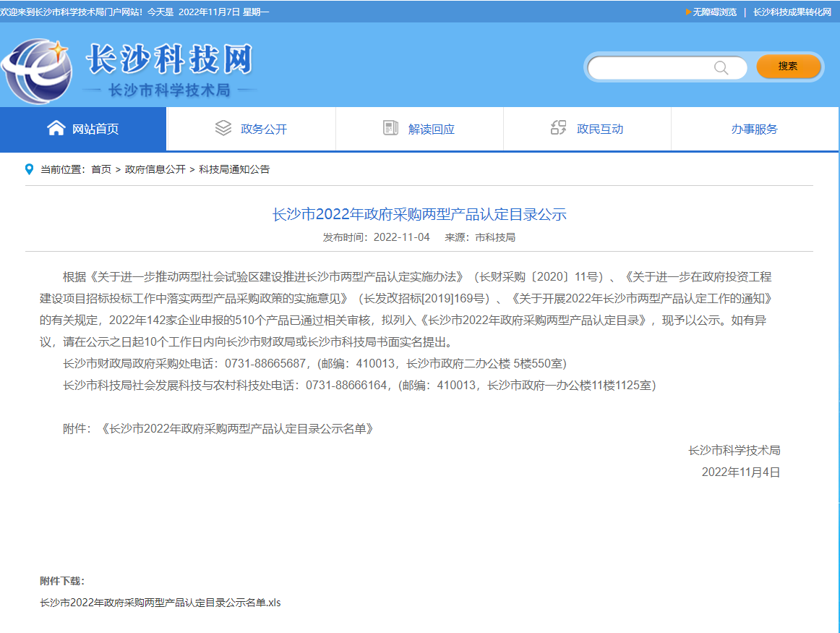Open the 网站首页 tab
Screen dimensions: 840x633
[x=83, y=129]
